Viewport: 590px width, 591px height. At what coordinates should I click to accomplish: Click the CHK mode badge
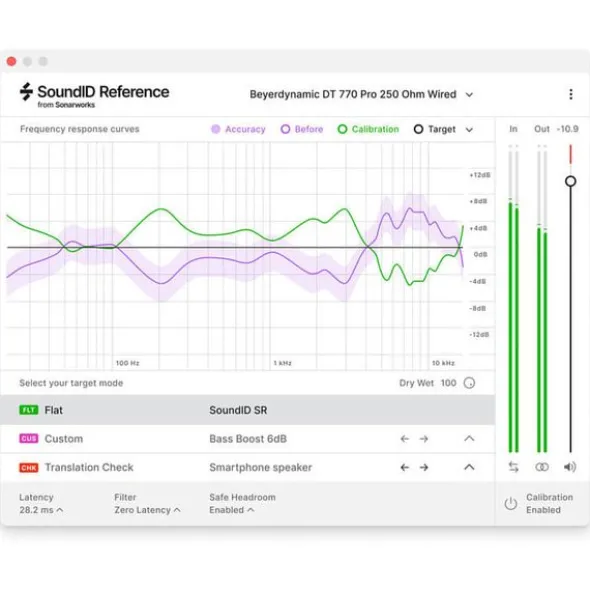tap(29, 467)
